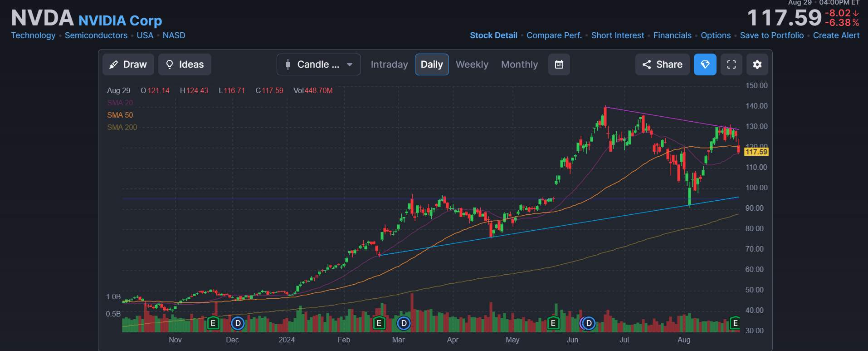The height and width of the screenshot is (351, 868).
Task: Select the Daily timeframe tab
Action: click(432, 64)
